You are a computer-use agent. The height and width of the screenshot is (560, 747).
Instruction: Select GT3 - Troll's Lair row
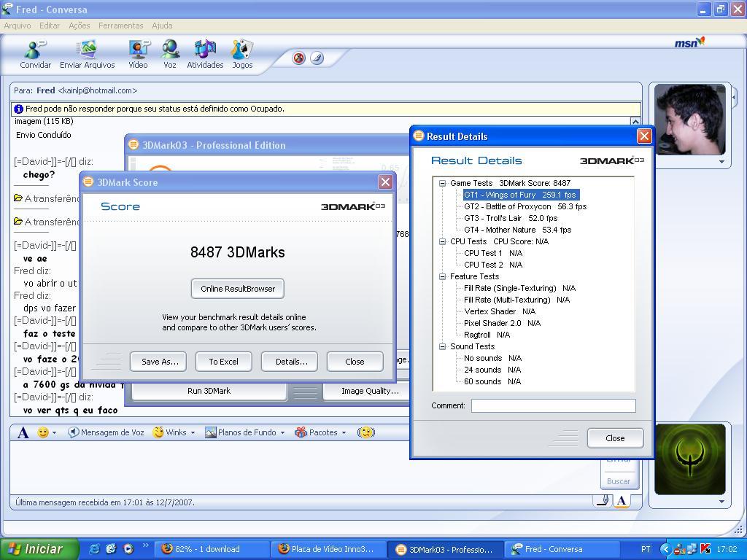pos(511,218)
